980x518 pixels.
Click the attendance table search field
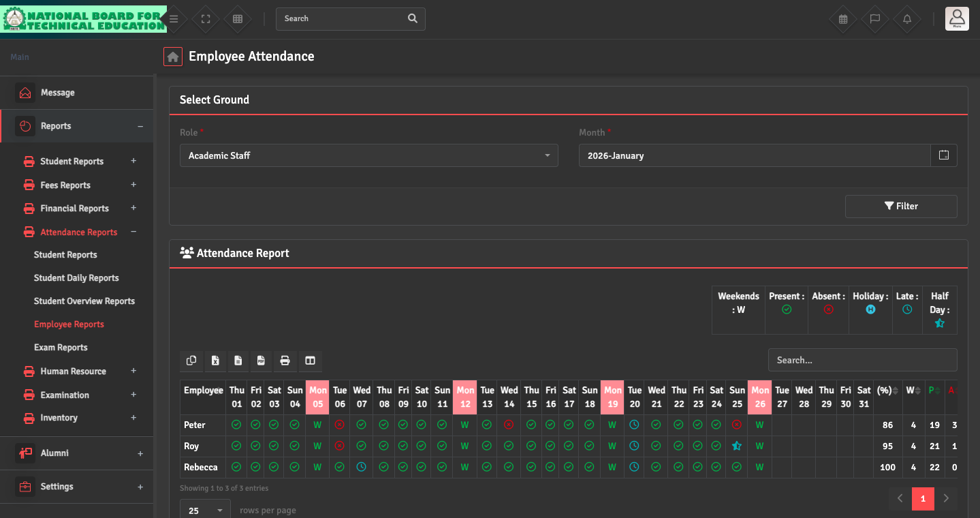(862, 360)
